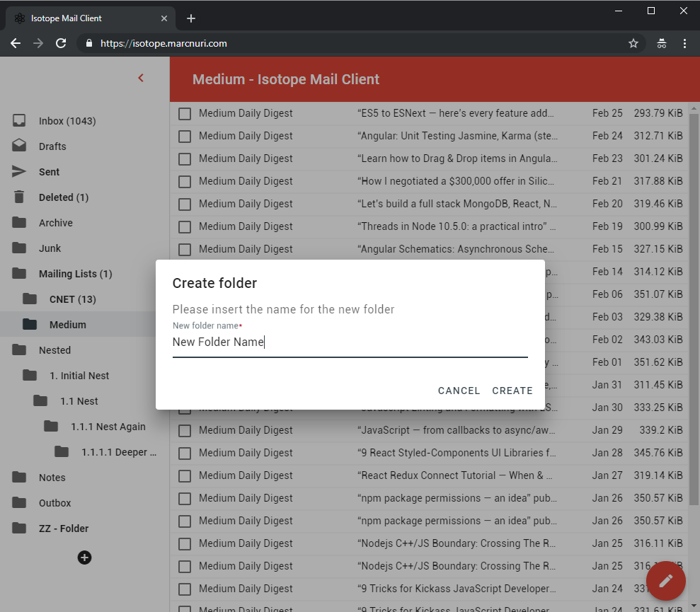
Task: Select the 1.1.1 Nest Again label
Action: pyautogui.click(x=108, y=427)
